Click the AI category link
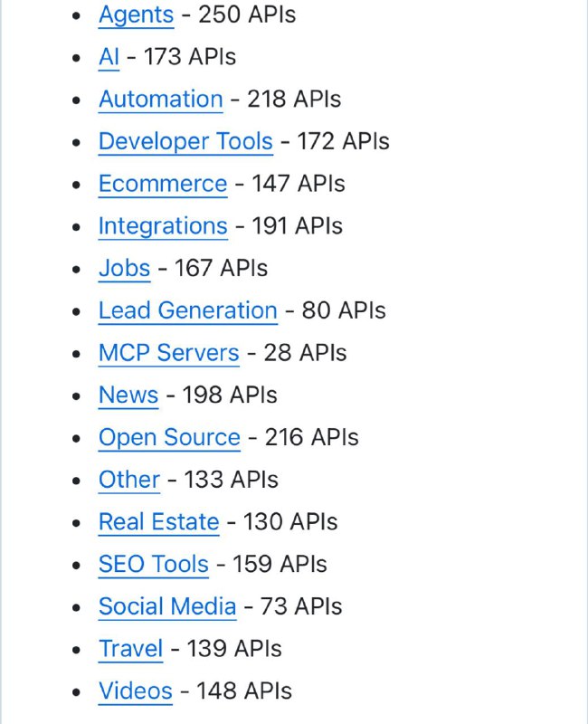Image resolution: width=588 pixels, height=724 pixels. 109,57
